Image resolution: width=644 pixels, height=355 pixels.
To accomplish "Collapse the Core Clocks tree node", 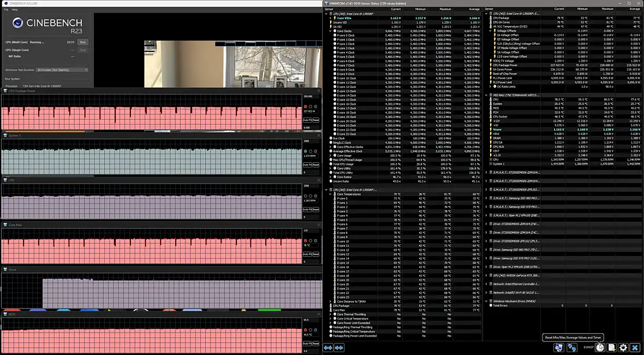I will 330,31.
